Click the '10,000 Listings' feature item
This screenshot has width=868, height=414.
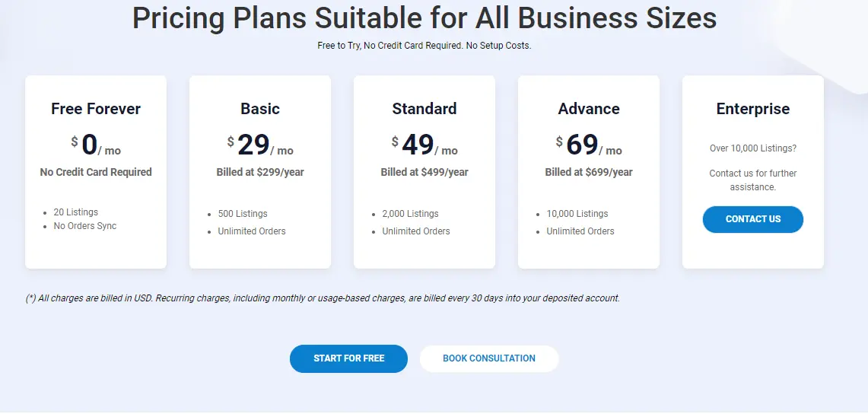click(577, 214)
